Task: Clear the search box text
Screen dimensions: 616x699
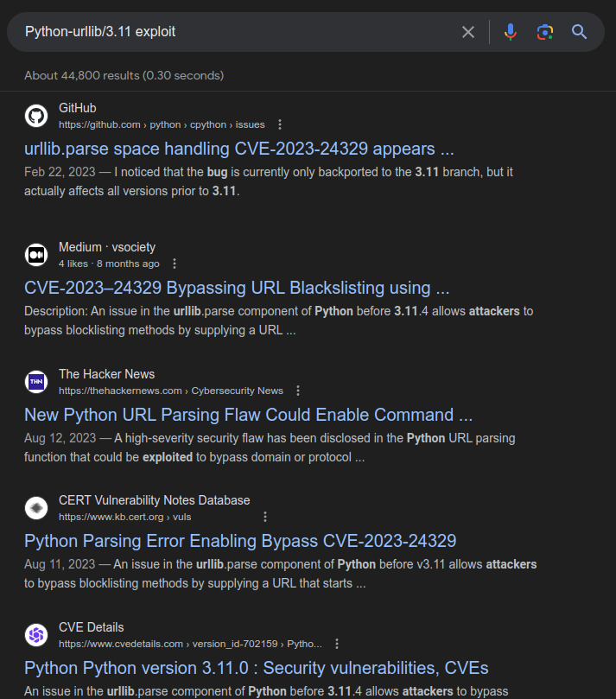Action: click(468, 32)
